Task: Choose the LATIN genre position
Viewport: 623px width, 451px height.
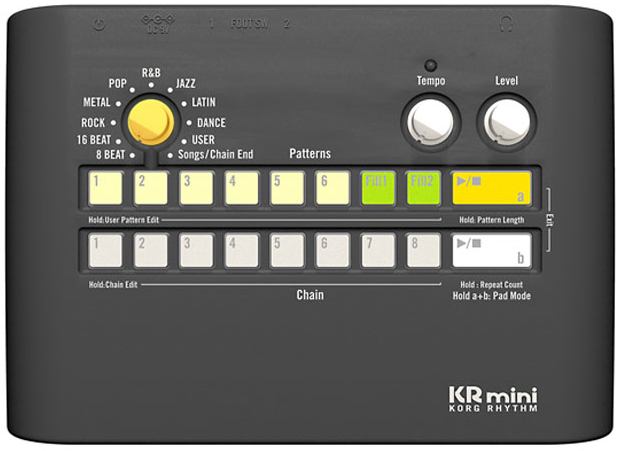Action: click(203, 102)
